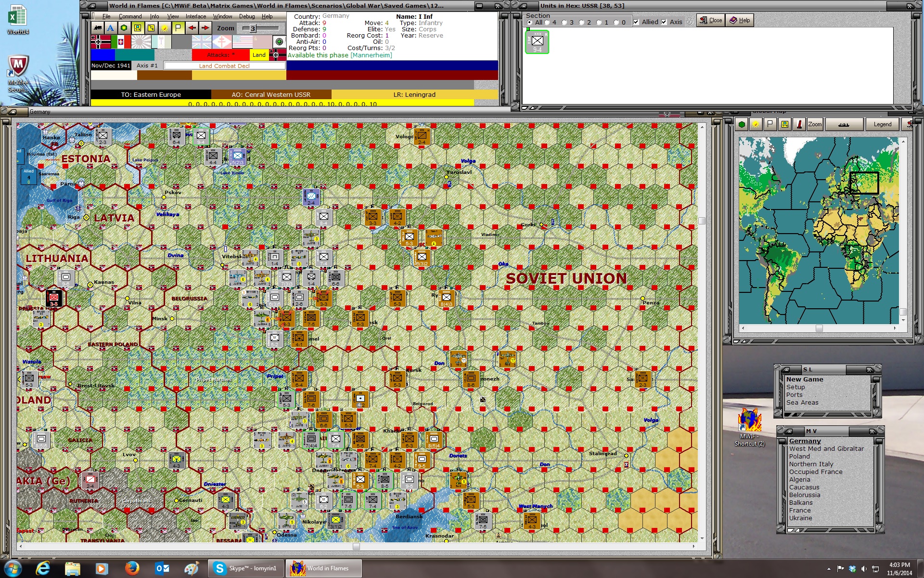Click the unit counter icon in Global Map toolbar
The image size is (924, 578).
coord(785,124)
